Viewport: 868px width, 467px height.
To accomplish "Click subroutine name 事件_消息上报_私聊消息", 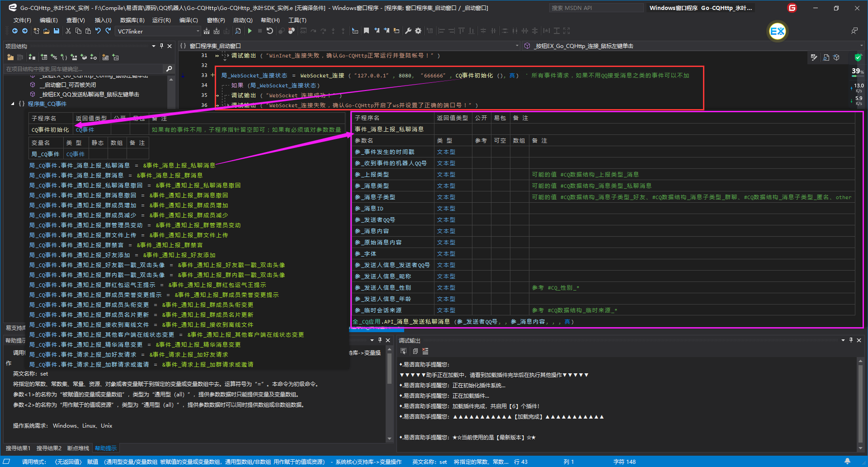I will click(x=389, y=129).
